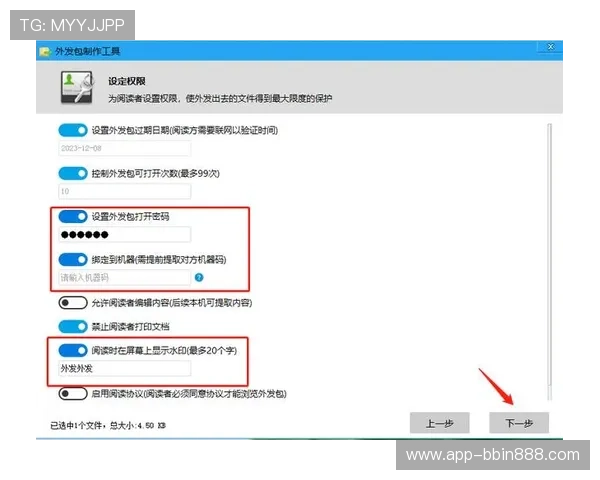Click the label 禁止阅读者打印文档
Screen dimensions: 600x480
pos(130,327)
